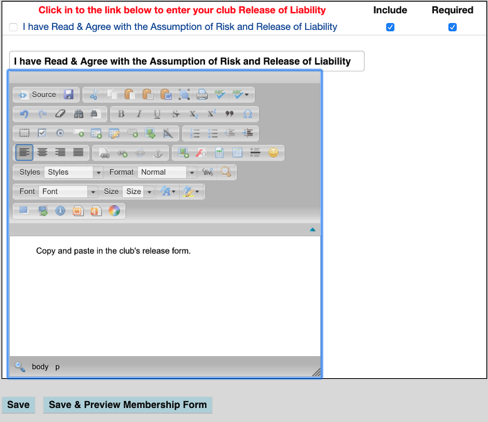
Task: Open the Read & Agree Release of Liability link
Action: (180, 27)
